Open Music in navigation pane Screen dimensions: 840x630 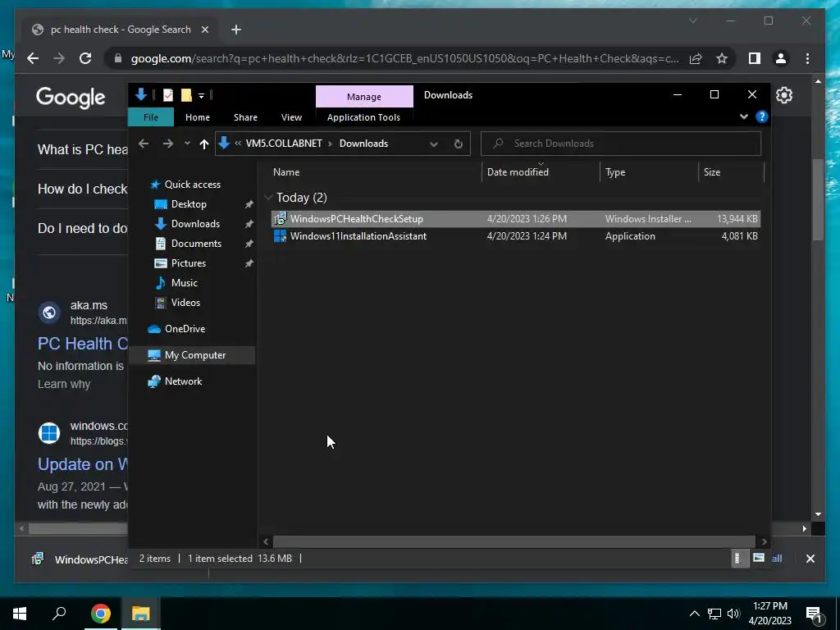[184, 283]
